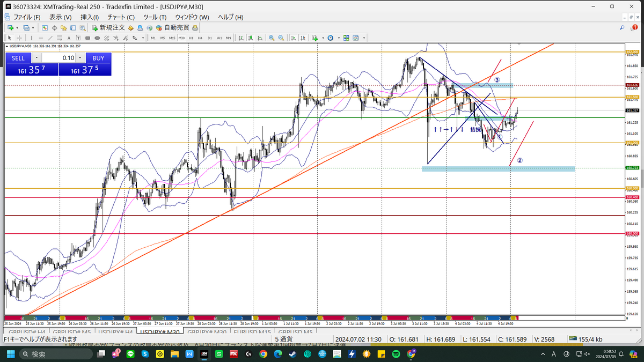
Task: Open the ヘルプ (H) menu
Action: pyautogui.click(x=230, y=17)
